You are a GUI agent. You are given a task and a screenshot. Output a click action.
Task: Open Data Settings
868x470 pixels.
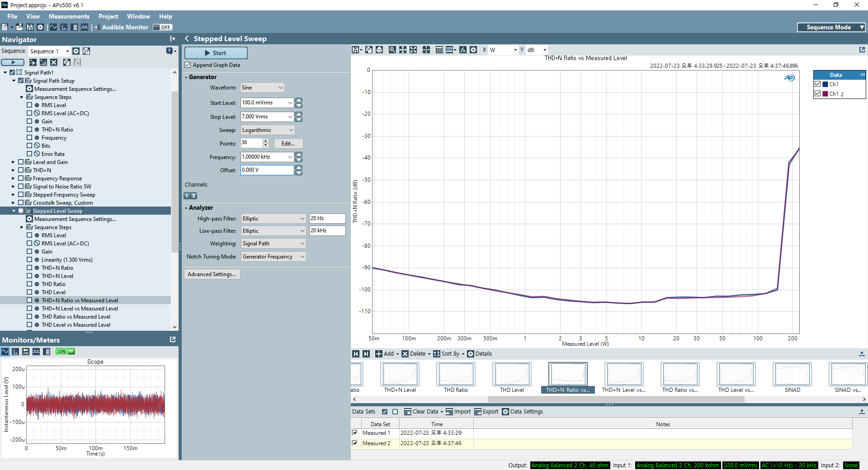[x=522, y=412]
